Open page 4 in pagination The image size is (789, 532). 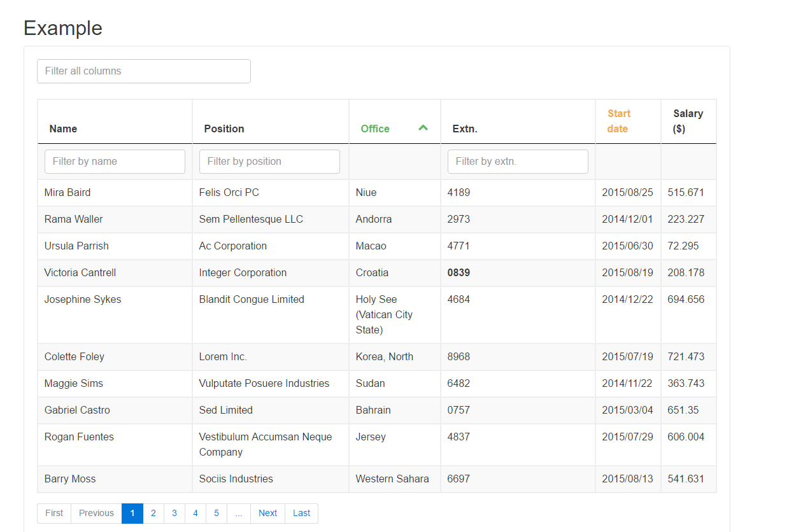(195, 514)
